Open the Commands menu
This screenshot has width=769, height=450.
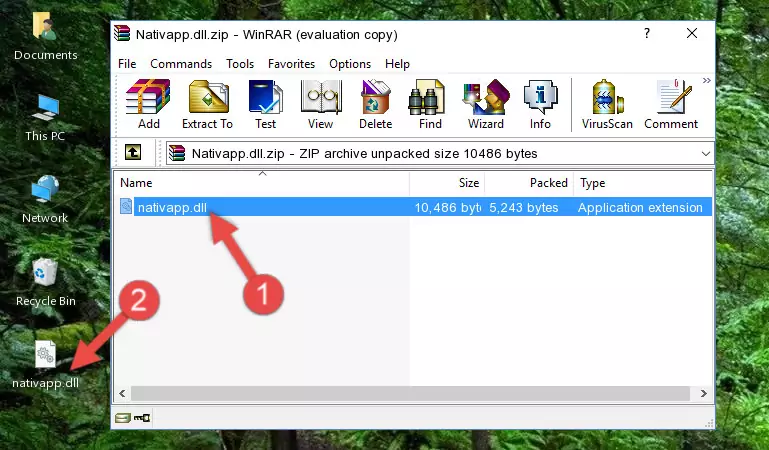tap(181, 64)
